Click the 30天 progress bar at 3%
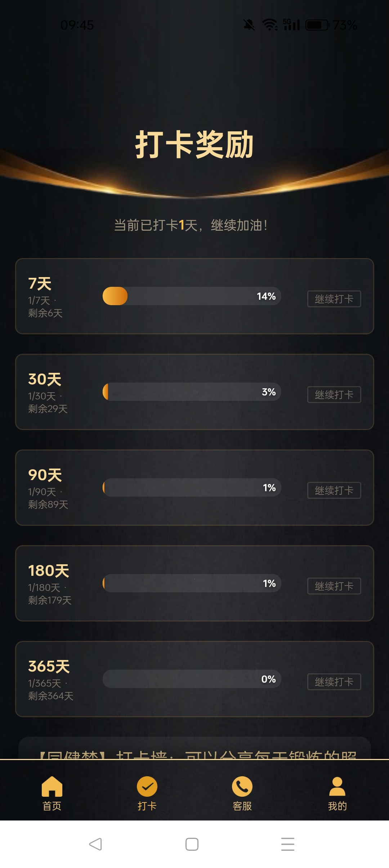Viewport: 389px width, 868px height. coord(192,392)
